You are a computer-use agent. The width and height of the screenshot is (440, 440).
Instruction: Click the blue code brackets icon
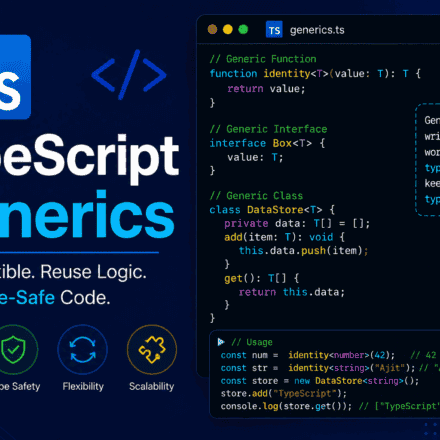coord(129,74)
